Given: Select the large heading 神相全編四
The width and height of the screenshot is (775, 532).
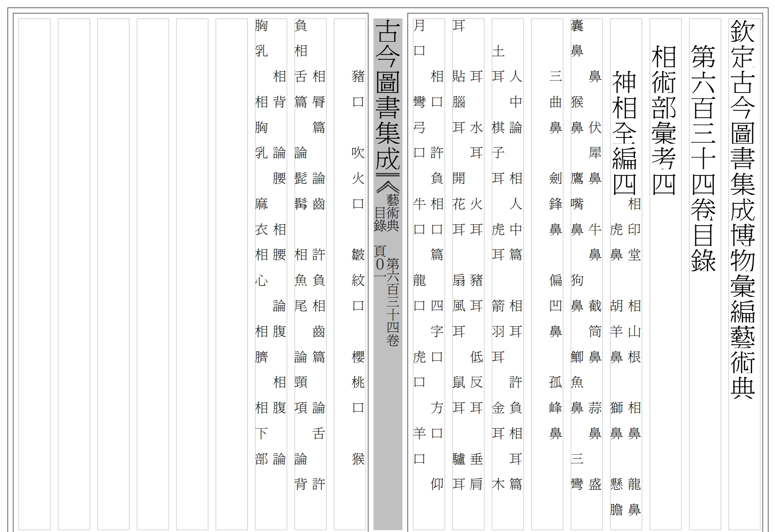Looking at the screenshot, I should pyautogui.click(x=624, y=133).
